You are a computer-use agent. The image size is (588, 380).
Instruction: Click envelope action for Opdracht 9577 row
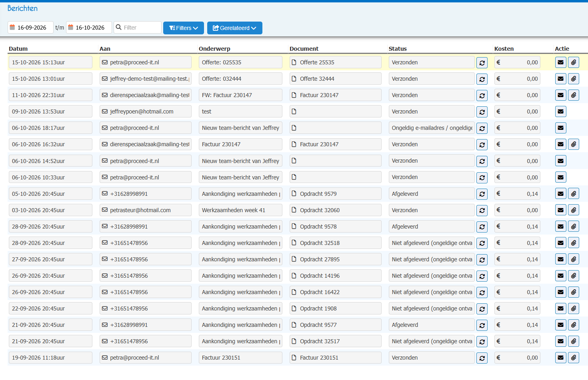coord(561,325)
